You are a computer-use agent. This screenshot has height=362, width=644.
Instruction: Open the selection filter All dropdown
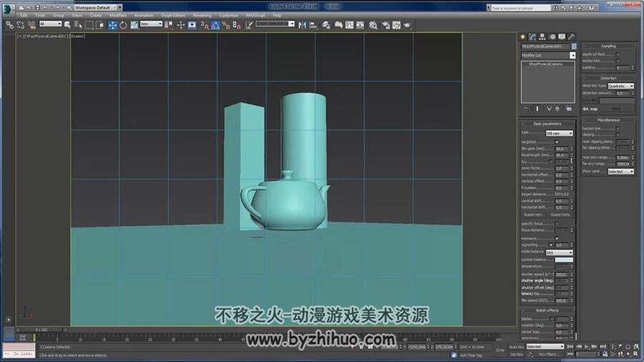click(51, 24)
